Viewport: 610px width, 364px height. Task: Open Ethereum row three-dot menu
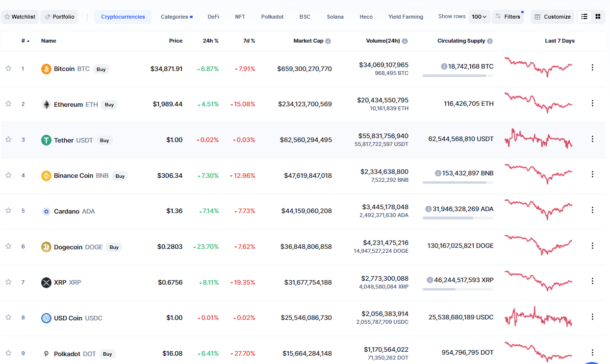pyautogui.click(x=592, y=103)
